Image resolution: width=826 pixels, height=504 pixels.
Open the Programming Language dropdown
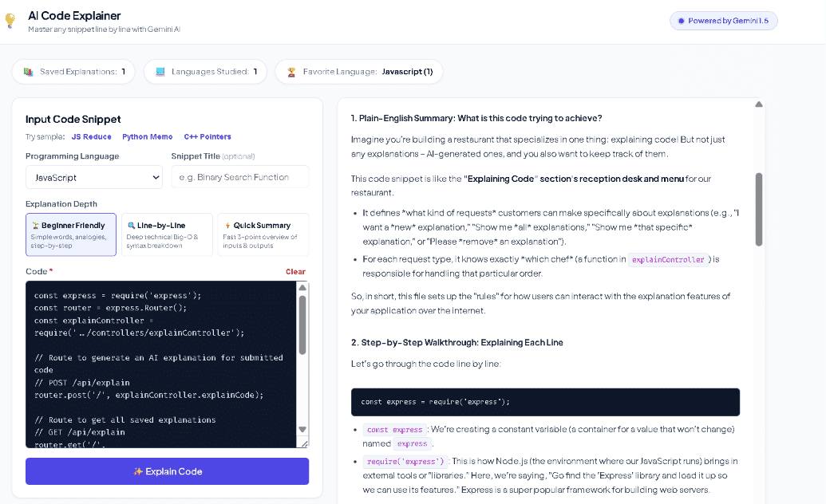tap(93, 178)
